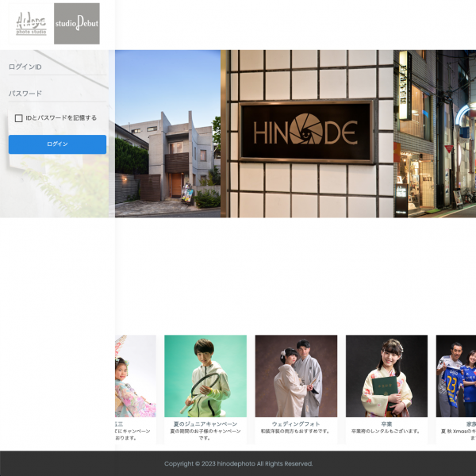Click the blue ログイン button
476x476 pixels.
[57, 144]
